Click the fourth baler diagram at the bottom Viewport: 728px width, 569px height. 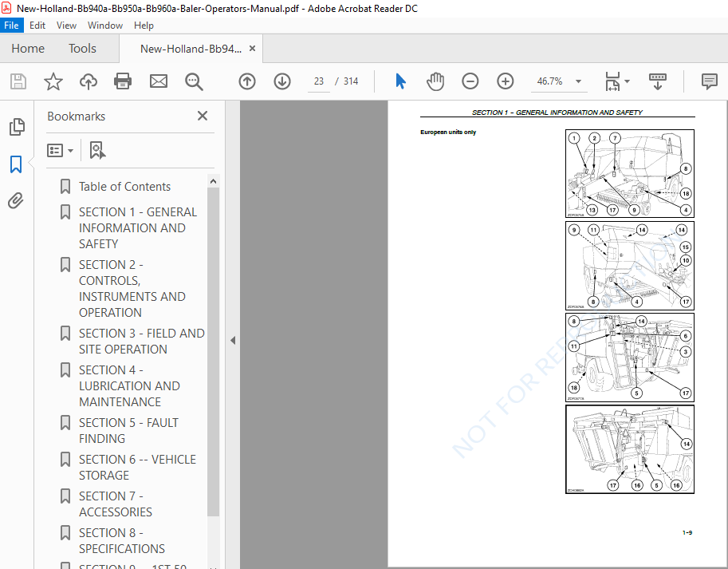click(x=630, y=449)
